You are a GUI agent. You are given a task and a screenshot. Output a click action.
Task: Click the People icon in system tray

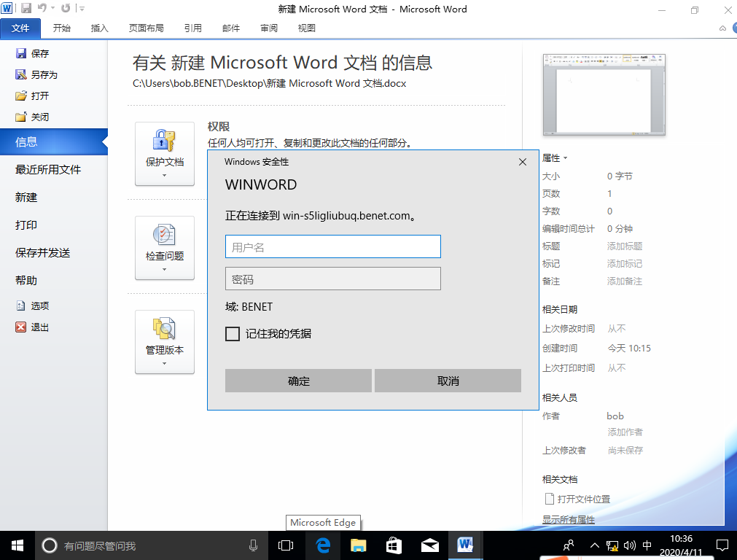pos(569,545)
